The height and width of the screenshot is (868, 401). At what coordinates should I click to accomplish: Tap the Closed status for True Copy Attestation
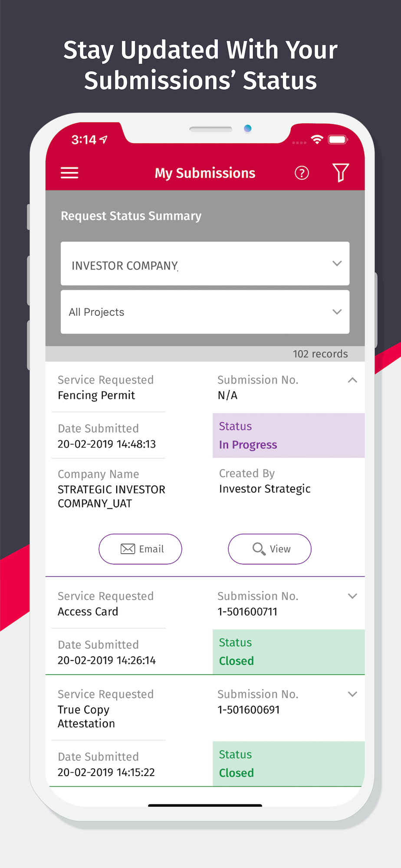click(x=288, y=763)
